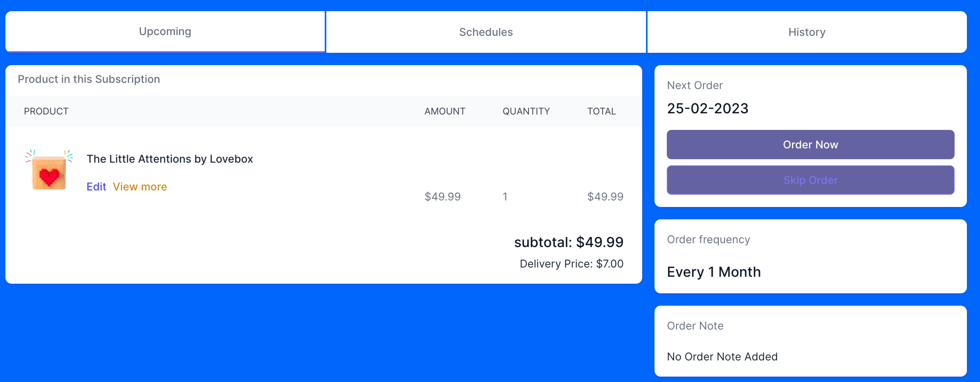This screenshot has width=980, height=382.
Task: Click the QUANTITY column header
Action: click(x=526, y=111)
